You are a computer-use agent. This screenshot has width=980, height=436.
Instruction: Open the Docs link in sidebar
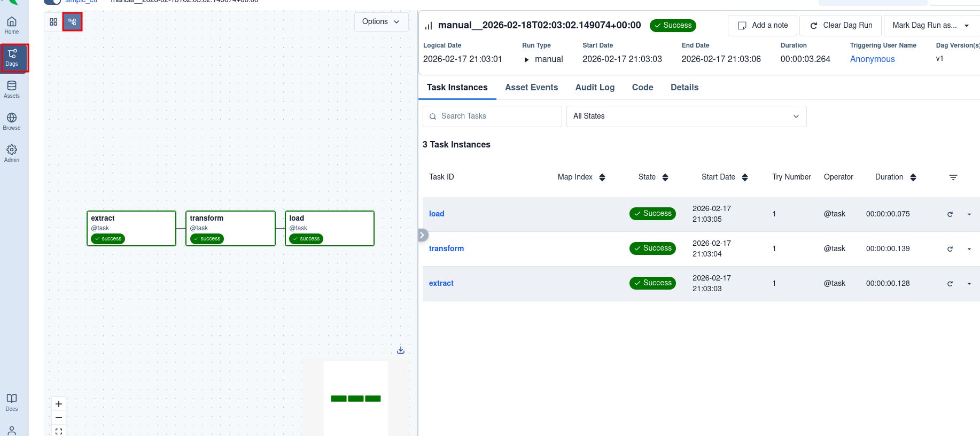click(x=12, y=402)
